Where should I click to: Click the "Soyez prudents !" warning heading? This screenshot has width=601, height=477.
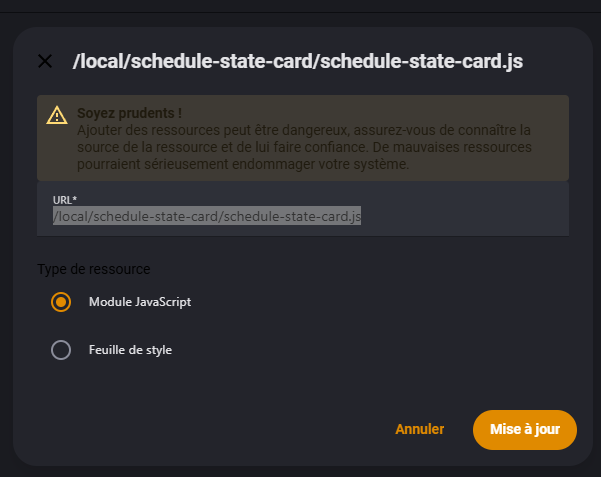[129, 114]
